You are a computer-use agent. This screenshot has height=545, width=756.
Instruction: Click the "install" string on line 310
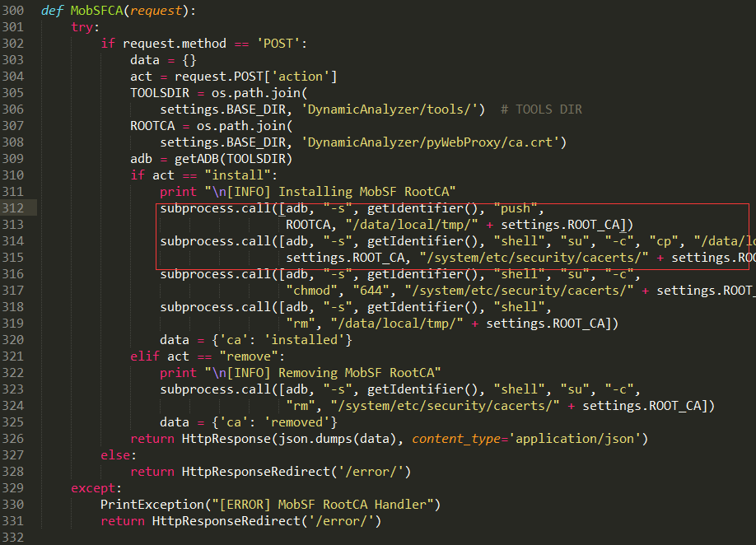238,175
